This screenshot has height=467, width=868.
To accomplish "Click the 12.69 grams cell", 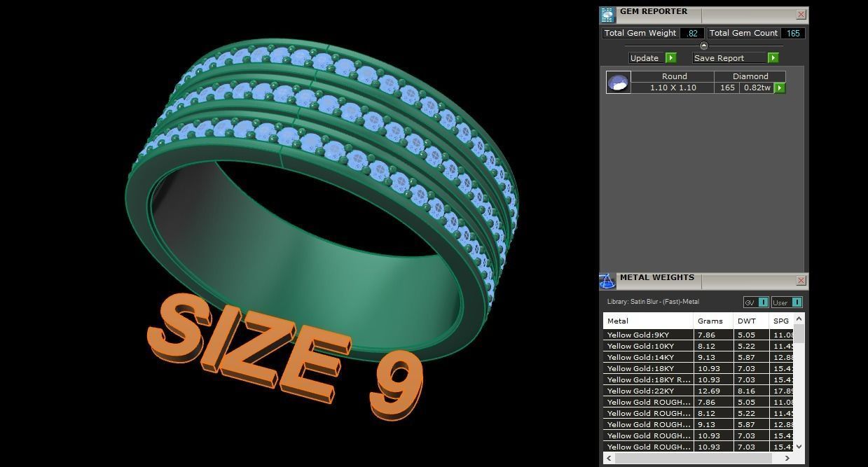I will point(713,391).
